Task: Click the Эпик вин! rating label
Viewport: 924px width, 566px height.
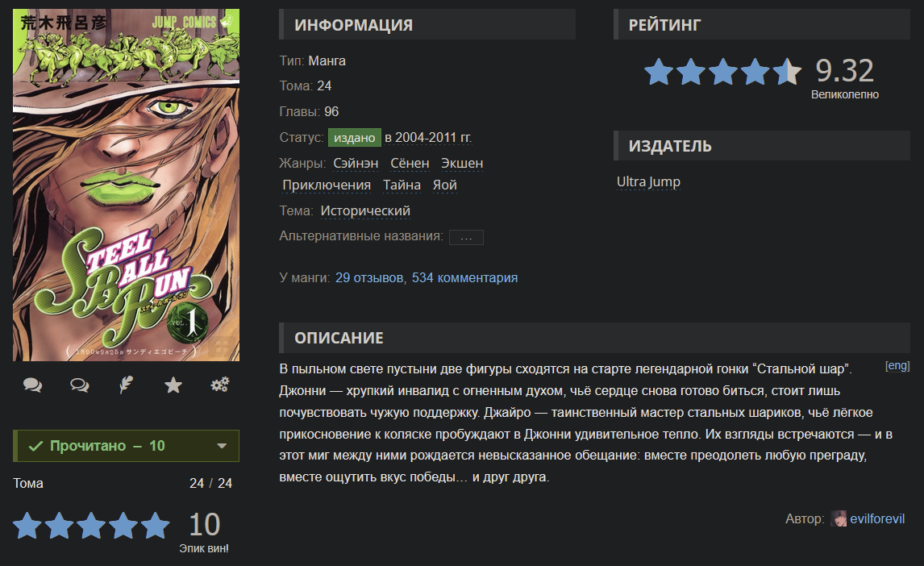Action: [204, 548]
